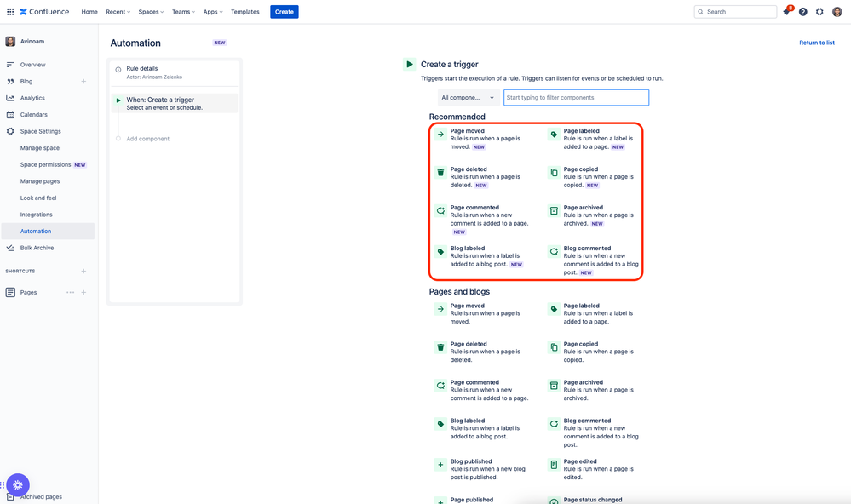Open the Spaces dropdown menu

click(x=151, y=11)
